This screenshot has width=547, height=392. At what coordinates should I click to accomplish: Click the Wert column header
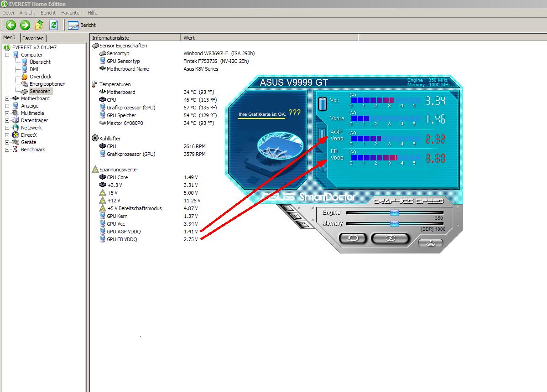pyautogui.click(x=269, y=38)
